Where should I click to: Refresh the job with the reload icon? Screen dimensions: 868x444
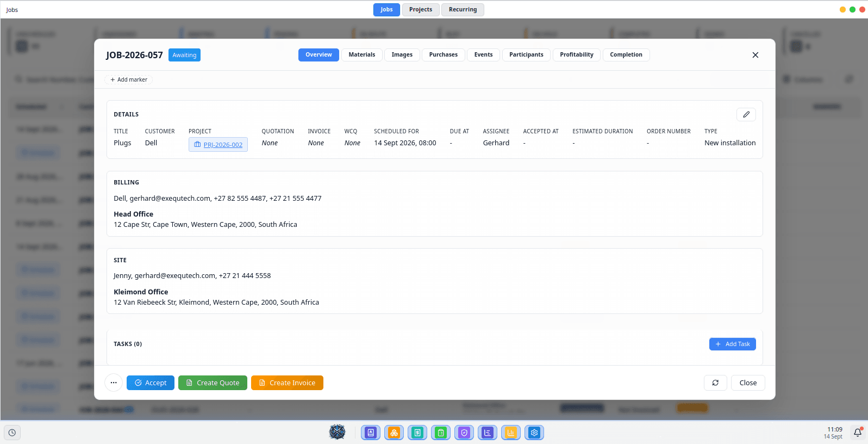(715, 383)
